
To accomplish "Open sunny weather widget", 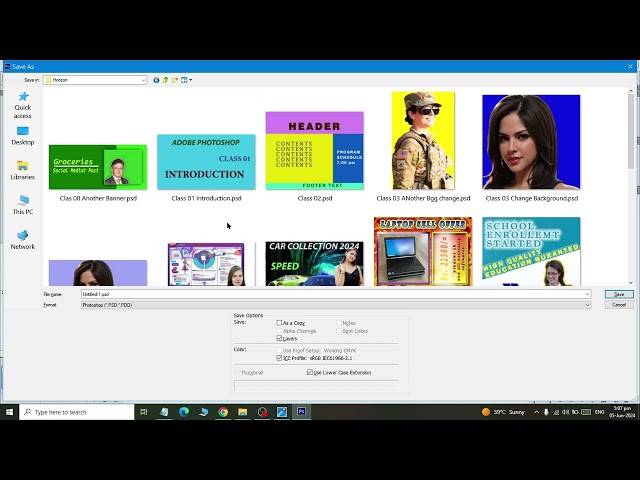I will pos(503,412).
